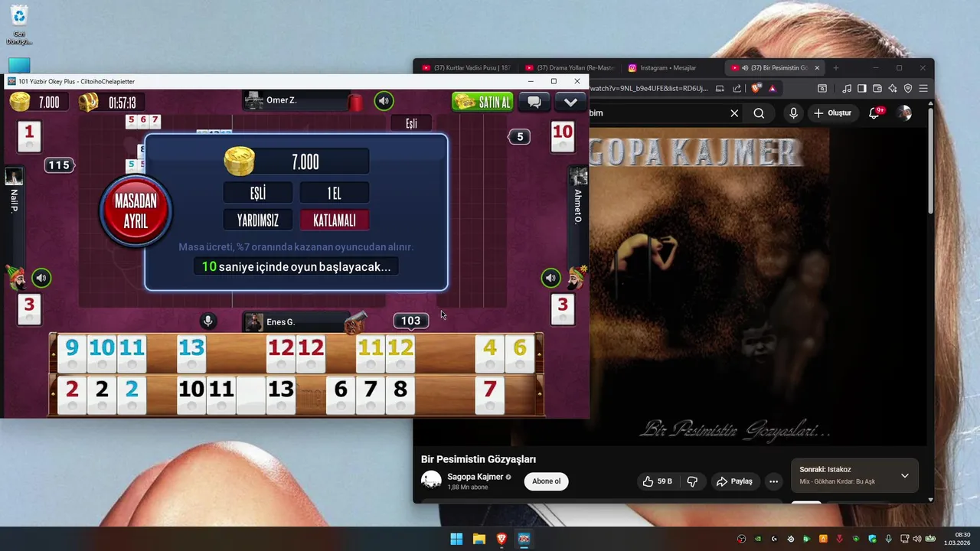
Task: Select the 1 El option
Action: click(x=334, y=193)
